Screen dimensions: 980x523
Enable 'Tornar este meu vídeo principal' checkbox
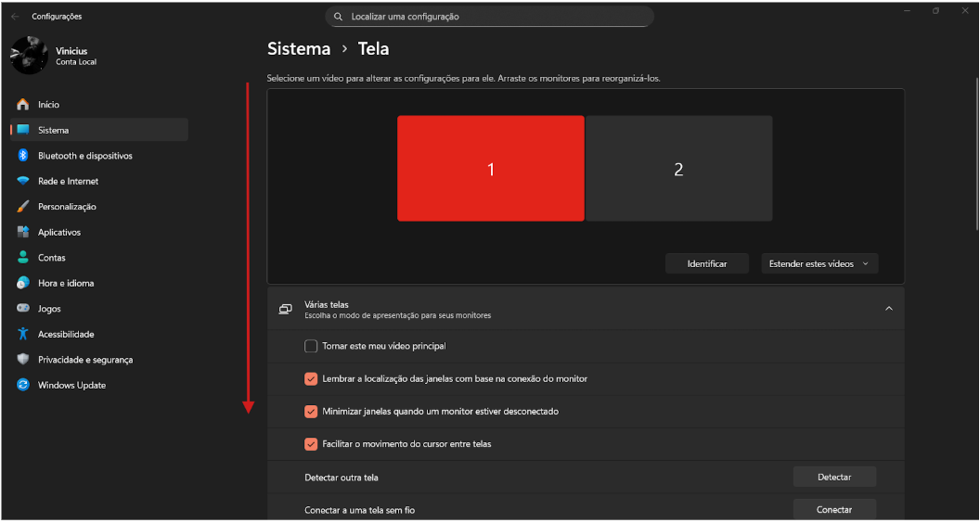pos(311,346)
